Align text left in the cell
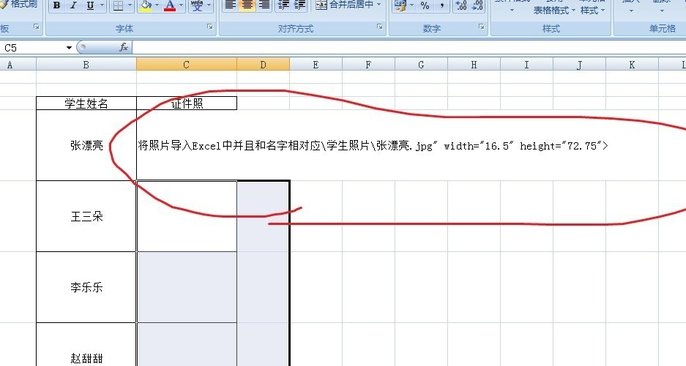This screenshot has height=366, width=686. pyautogui.click(x=231, y=5)
